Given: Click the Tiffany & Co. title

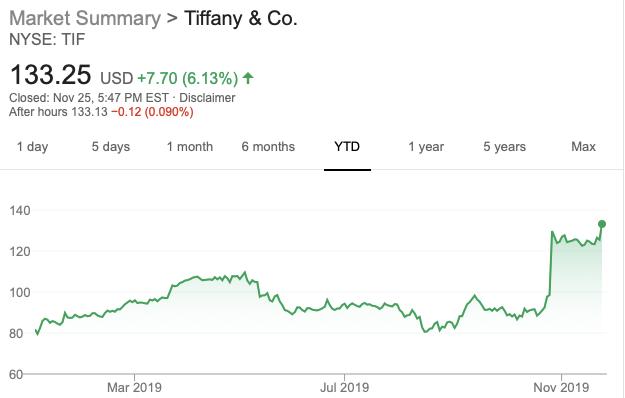Looking at the screenshot, I should 241,18.
